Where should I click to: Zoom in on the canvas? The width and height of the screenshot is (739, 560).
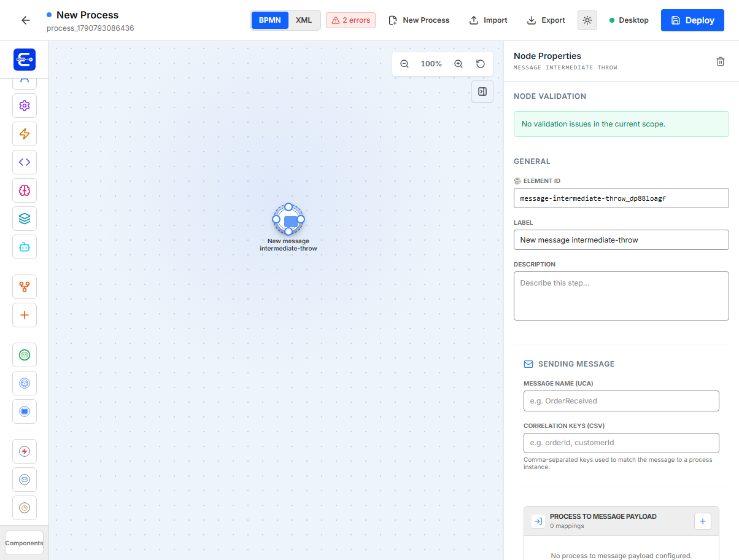(458, 64)
